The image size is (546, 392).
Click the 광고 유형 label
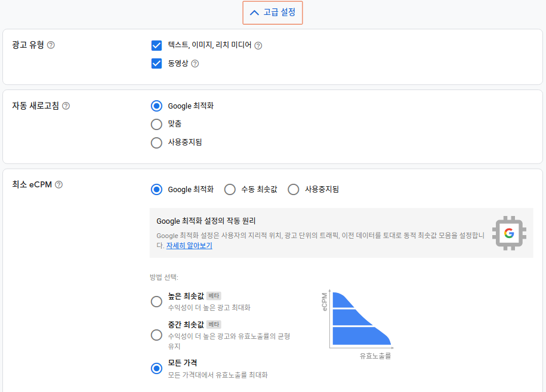click(x=28, y=45)
